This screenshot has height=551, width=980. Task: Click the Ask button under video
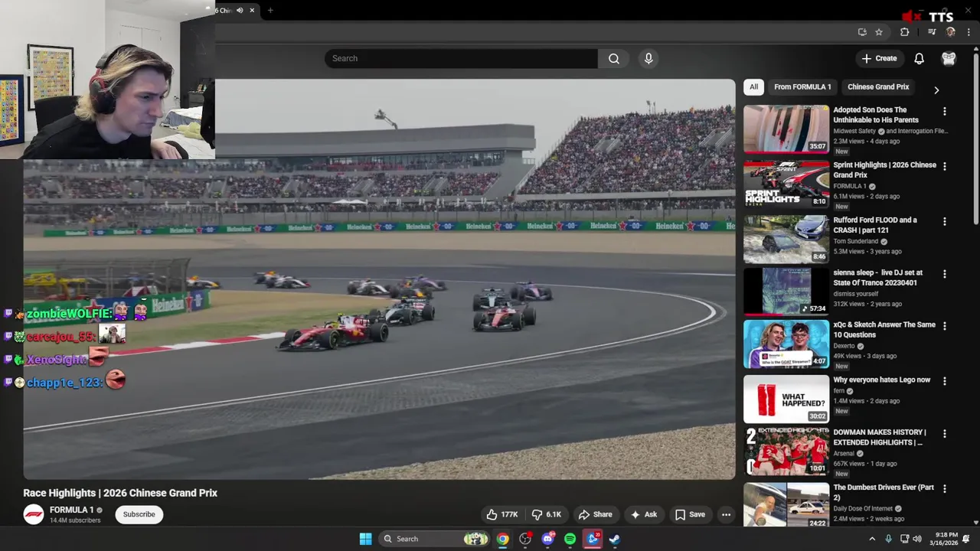pyautogui.click(x=644, y=514)
